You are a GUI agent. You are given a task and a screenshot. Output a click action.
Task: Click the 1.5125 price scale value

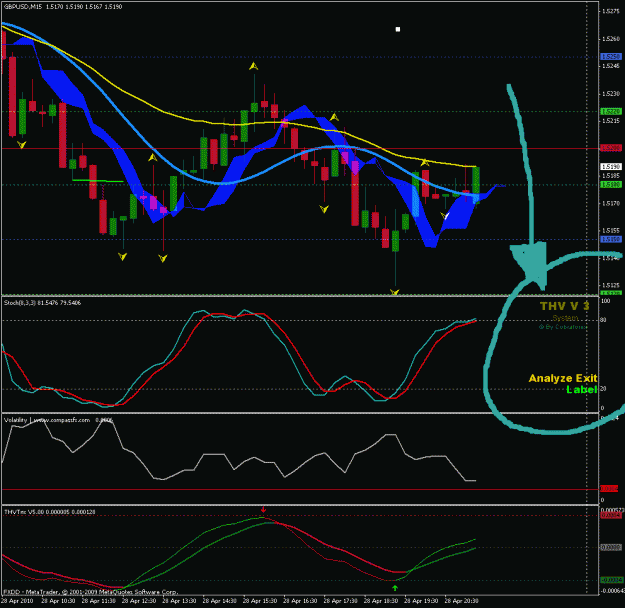[611, 285]
